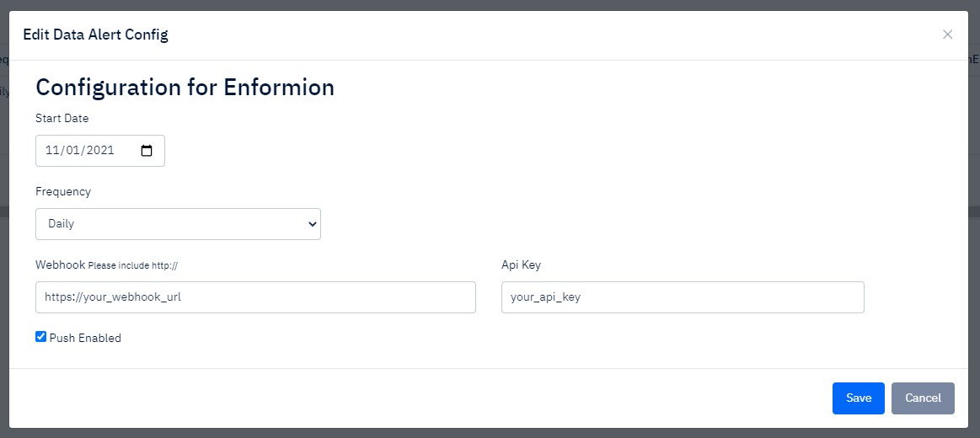Image resolution: width=980 pixels, height=438 pixels.
Task: Click the Frequency dropdown chevron arrow
Action: point(313,224)
